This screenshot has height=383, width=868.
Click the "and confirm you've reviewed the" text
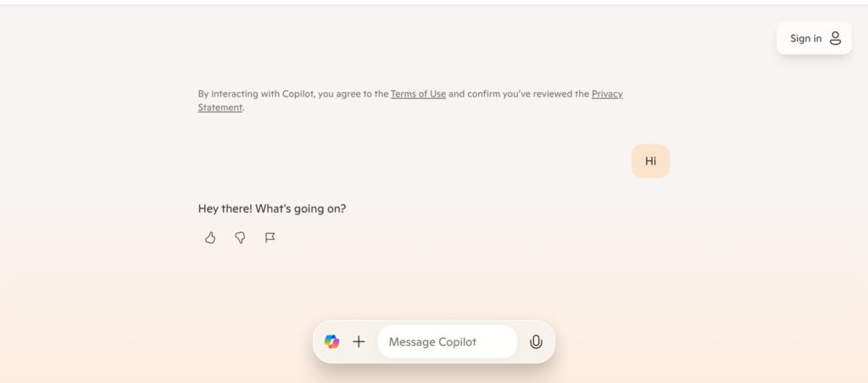tap(518, 94)
